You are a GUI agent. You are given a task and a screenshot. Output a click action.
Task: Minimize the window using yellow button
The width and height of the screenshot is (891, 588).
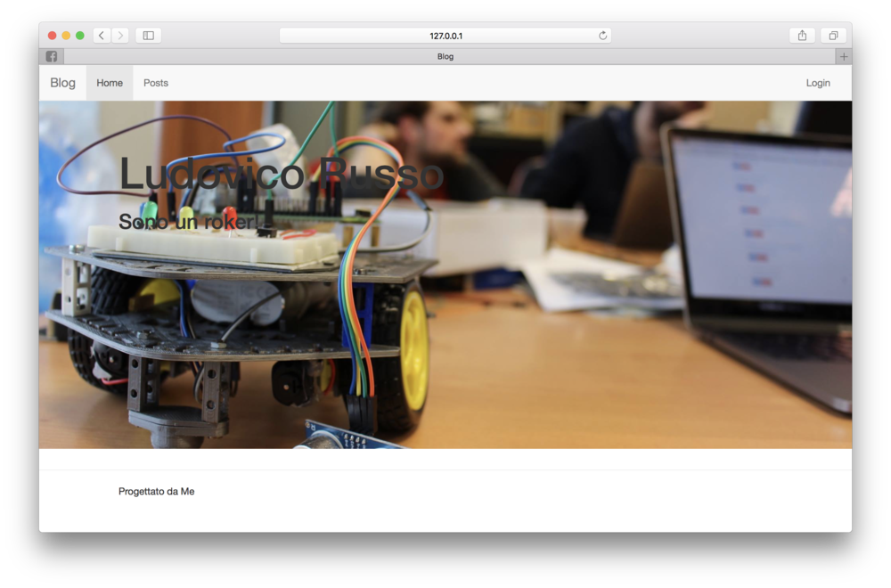click(x=66, y=36)
